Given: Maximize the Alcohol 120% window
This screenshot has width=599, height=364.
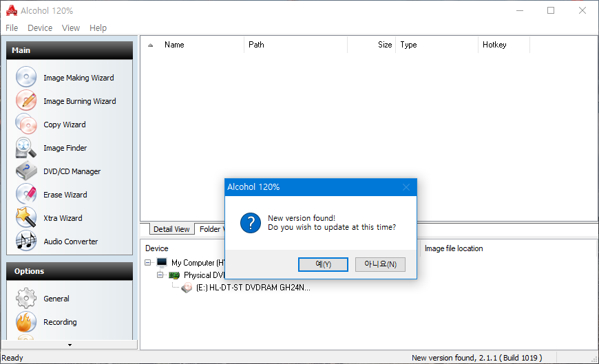Looking at the screenshot, I should [551, 10].
